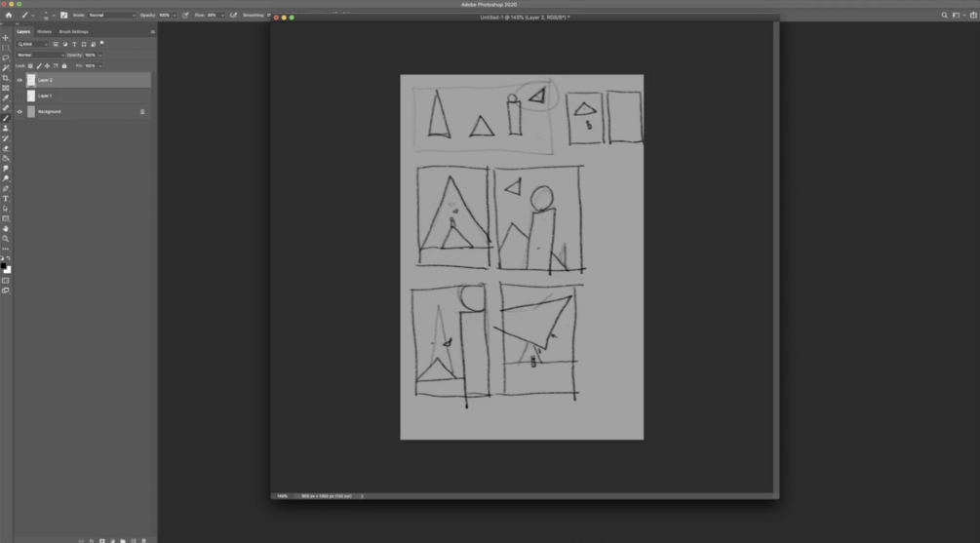
Task: Select the Smudge tool
Action: pyautogui.click(x=6, y=169)
